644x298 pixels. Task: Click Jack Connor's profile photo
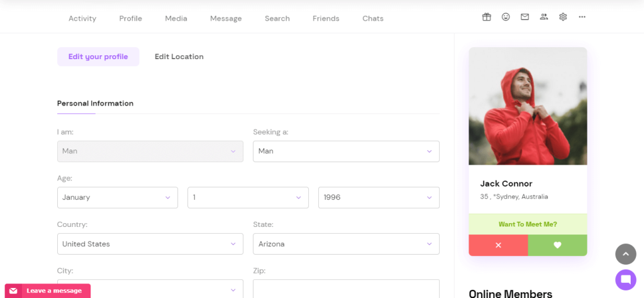pyautogui.click(x=528, y=106)
